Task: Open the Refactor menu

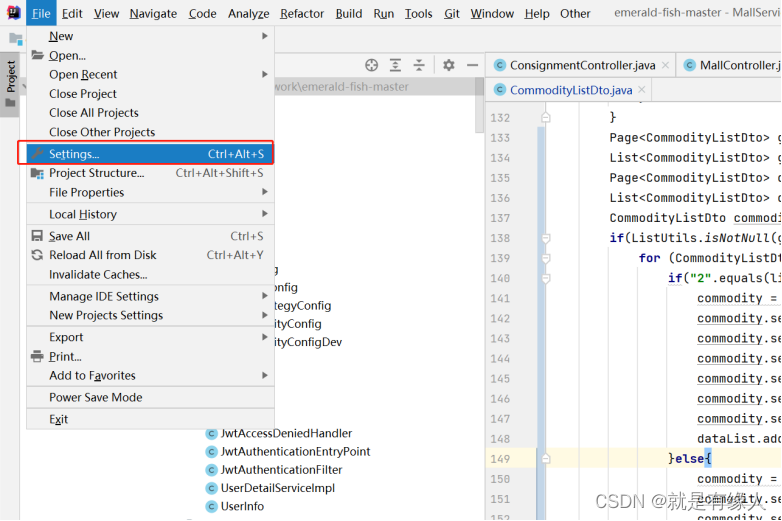Action: (302, 13)
